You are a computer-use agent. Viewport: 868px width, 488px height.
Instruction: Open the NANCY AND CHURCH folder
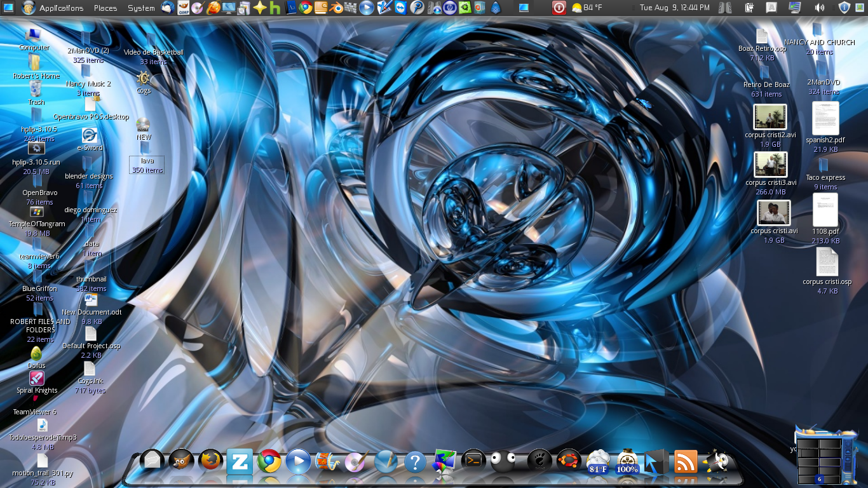pos(819,39)
